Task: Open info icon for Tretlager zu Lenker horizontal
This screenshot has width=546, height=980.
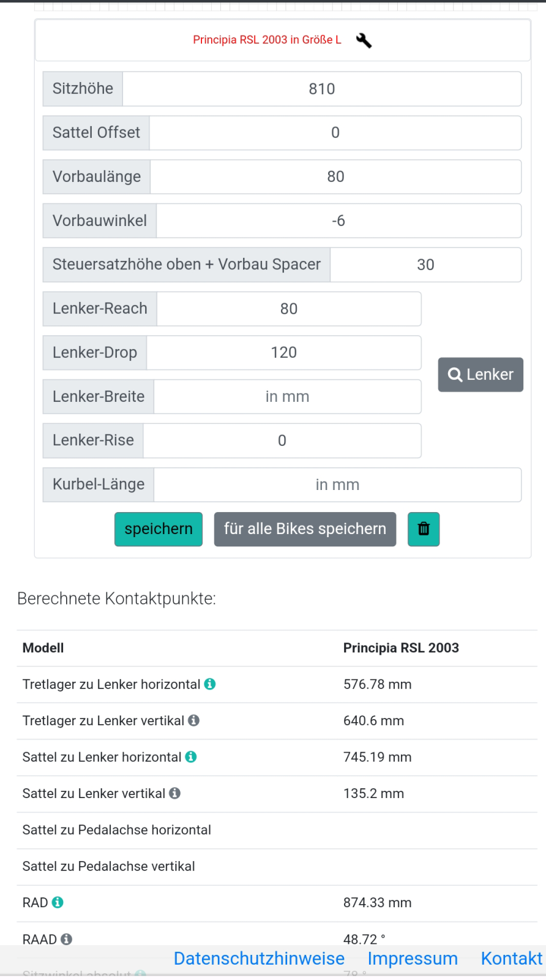Action: pyautogui.click(x=210, y=684)
